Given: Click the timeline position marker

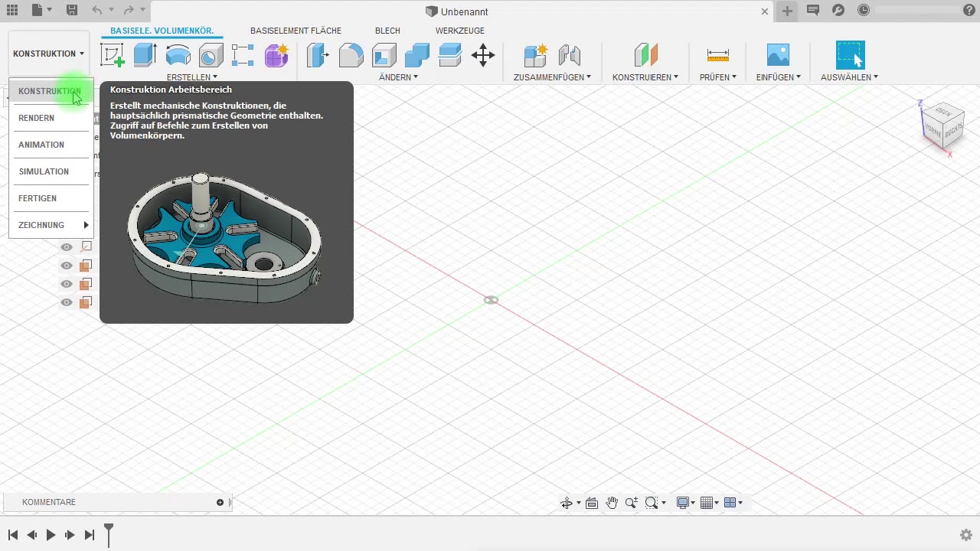Looking at the screenshot, I should pos(109,534).
